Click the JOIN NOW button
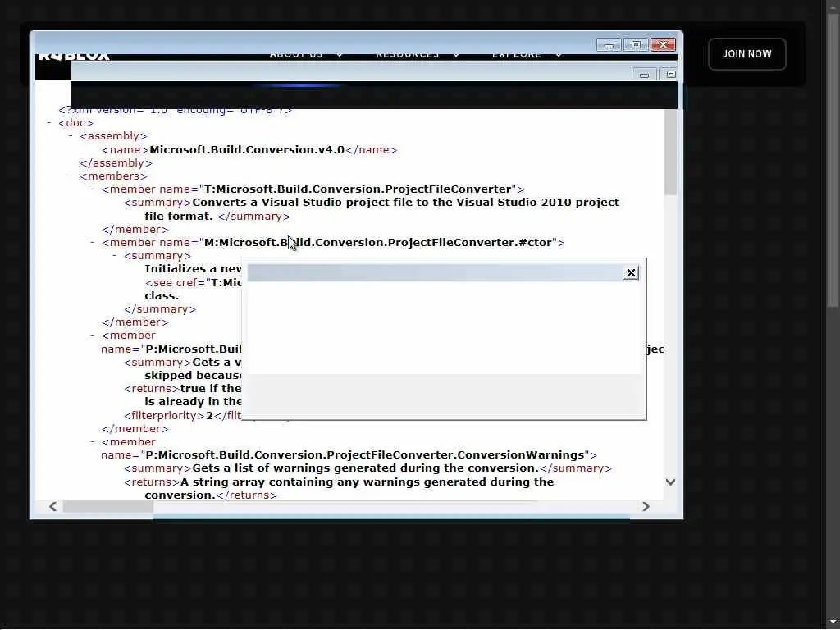Screen dimensions: 840x630 [746, 54]
